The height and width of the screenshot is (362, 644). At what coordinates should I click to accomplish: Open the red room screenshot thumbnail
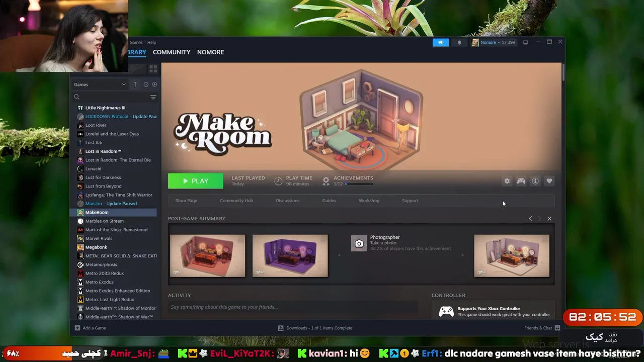tap(208, 256)
